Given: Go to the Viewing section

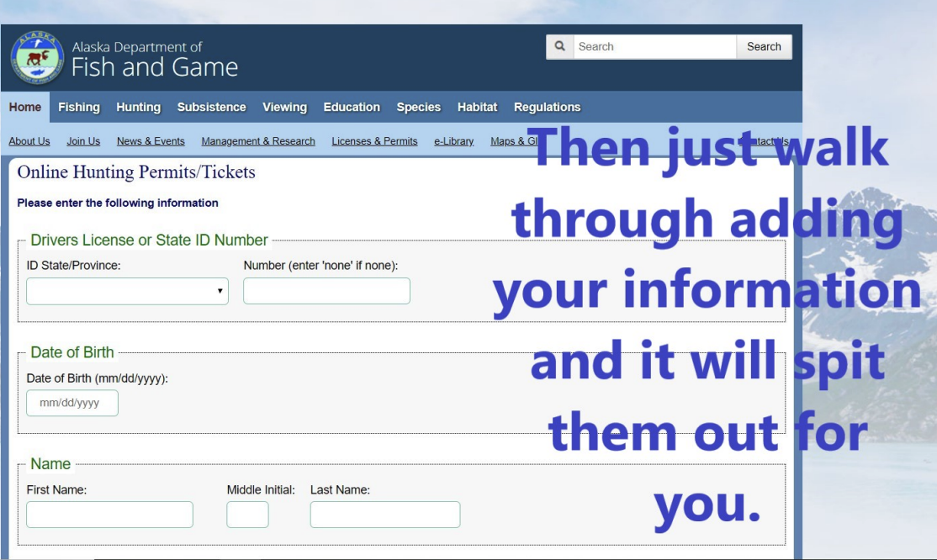Looking at the screenshot, I should pos(284,108).
